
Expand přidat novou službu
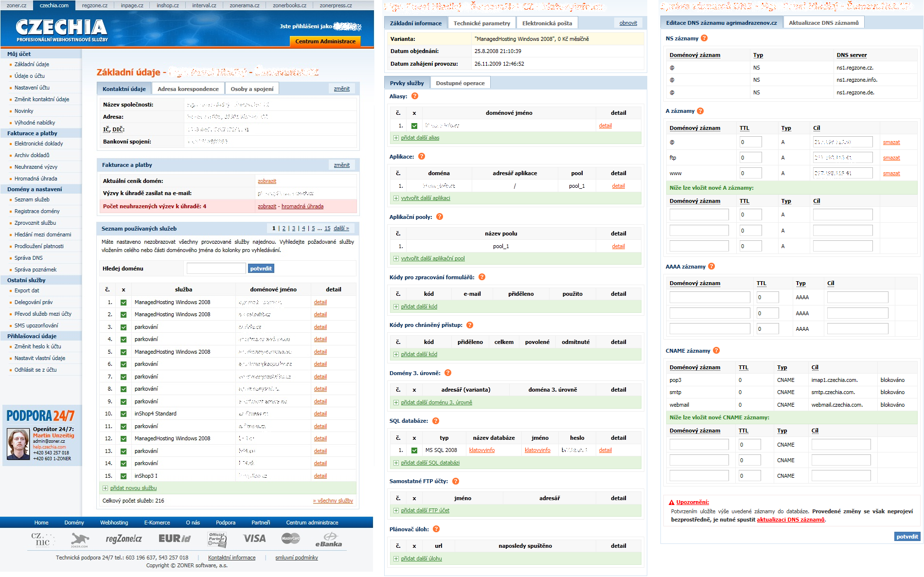(x=133, y=488)
